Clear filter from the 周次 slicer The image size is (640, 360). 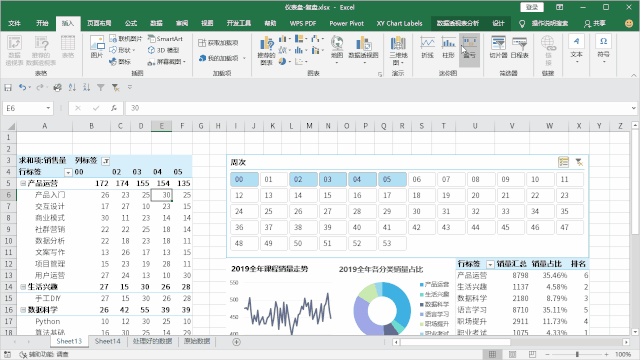click(x=579, y=162)
